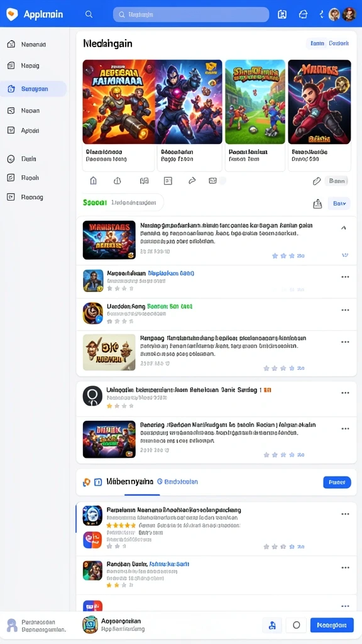Screen dimensions: 362x644
Task: Click the paperclip icon next to Baann
Action: tap(317, 180)
